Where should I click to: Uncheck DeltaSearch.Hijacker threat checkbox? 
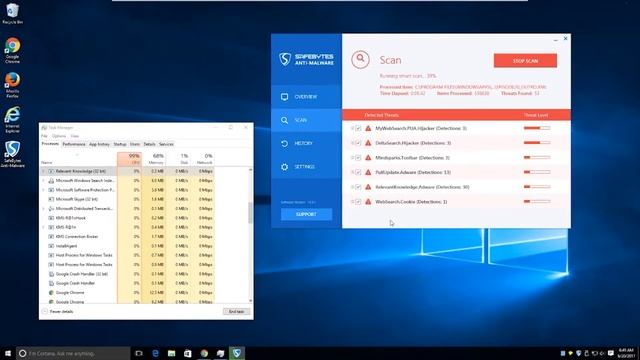pos(358,143)
